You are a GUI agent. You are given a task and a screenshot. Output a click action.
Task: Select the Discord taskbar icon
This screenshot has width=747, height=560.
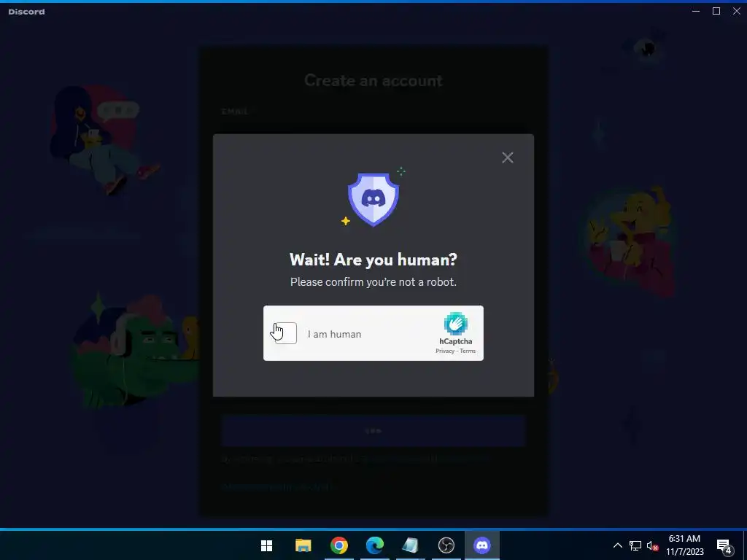tap(482, 545)
